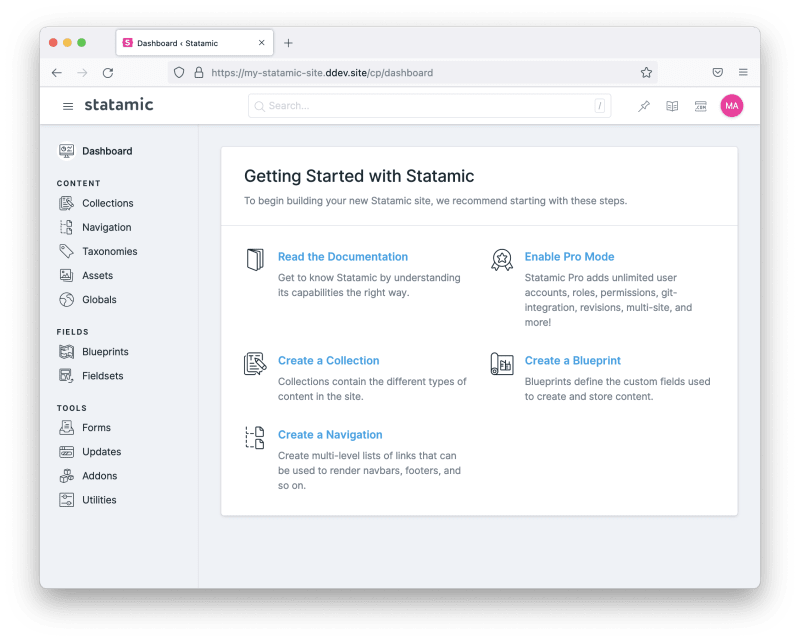Viewport: 800px width, 641px height.
Task: Click the Utilities sliders icon
Action: pos(66,500)
